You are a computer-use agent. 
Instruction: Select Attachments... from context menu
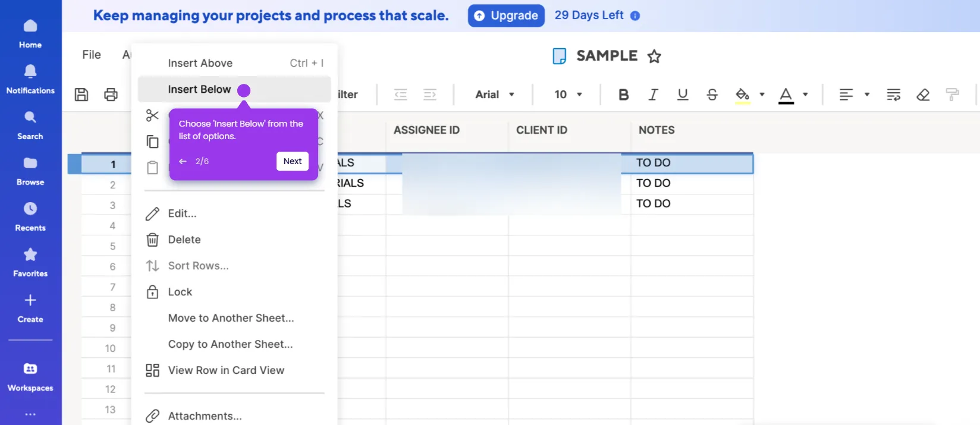(x=234, y=416)
